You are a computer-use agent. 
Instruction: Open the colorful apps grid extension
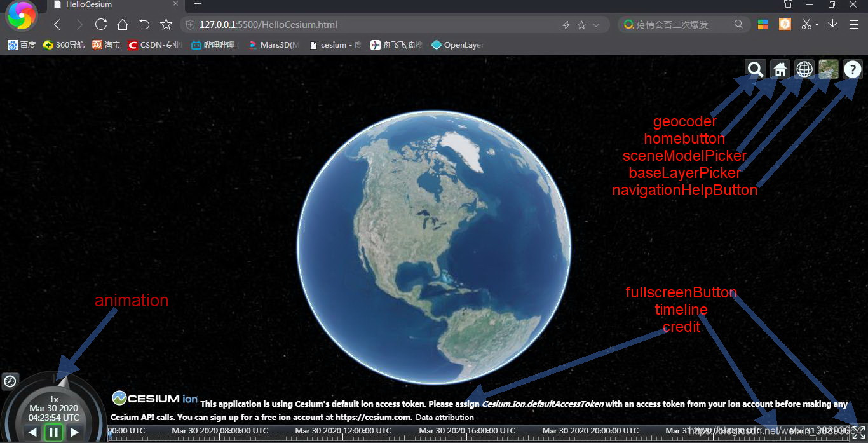click(x=763, y=24)
